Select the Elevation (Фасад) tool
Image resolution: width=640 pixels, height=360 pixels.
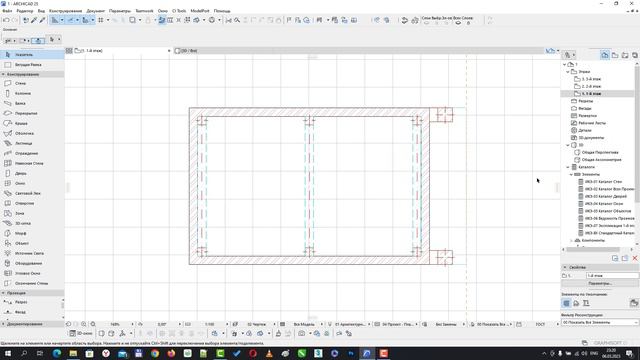(20, 312)
